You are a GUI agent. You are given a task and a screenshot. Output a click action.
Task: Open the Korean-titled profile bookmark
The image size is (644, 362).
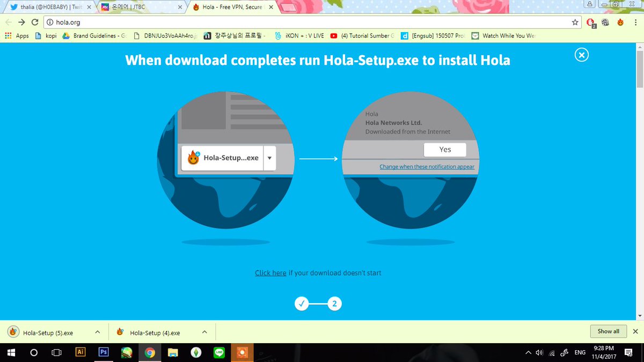(236, 36)
